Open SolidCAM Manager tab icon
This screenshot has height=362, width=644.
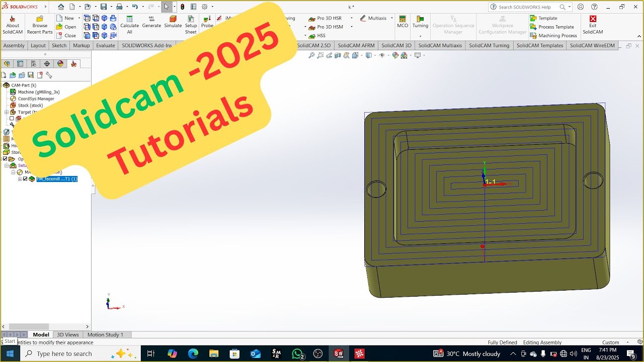tap(74, 64)
